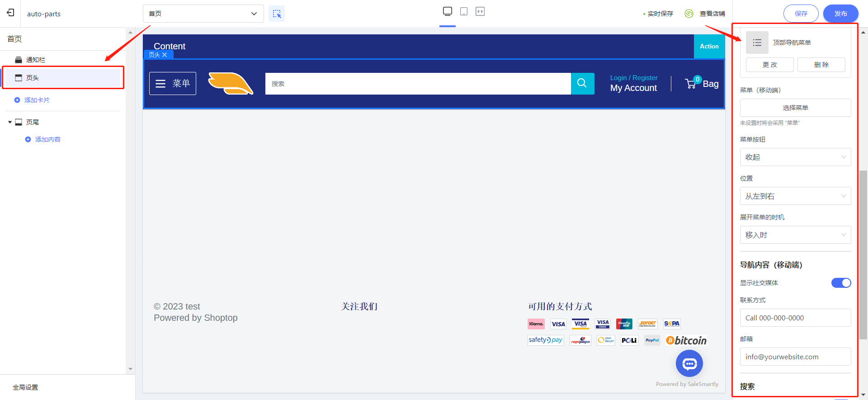Click the right panel vertical scrollbar
The image size is (868, 400).
(x=863, y=253)
